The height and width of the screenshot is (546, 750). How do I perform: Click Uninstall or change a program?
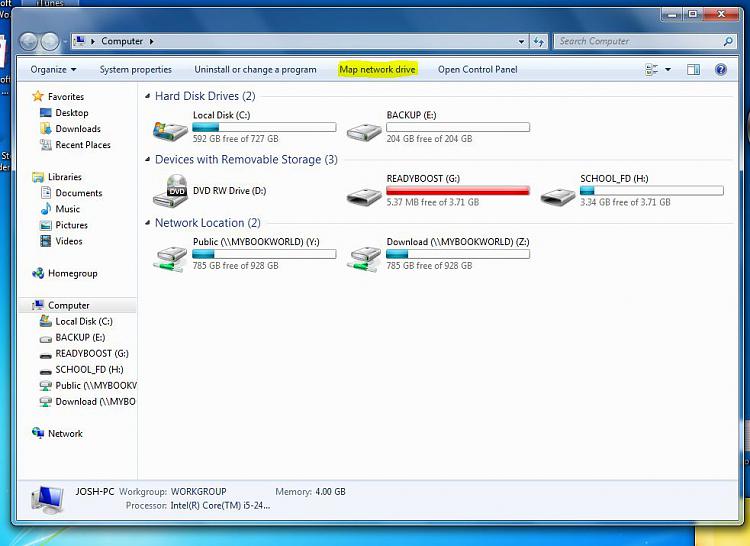[255, 69]
